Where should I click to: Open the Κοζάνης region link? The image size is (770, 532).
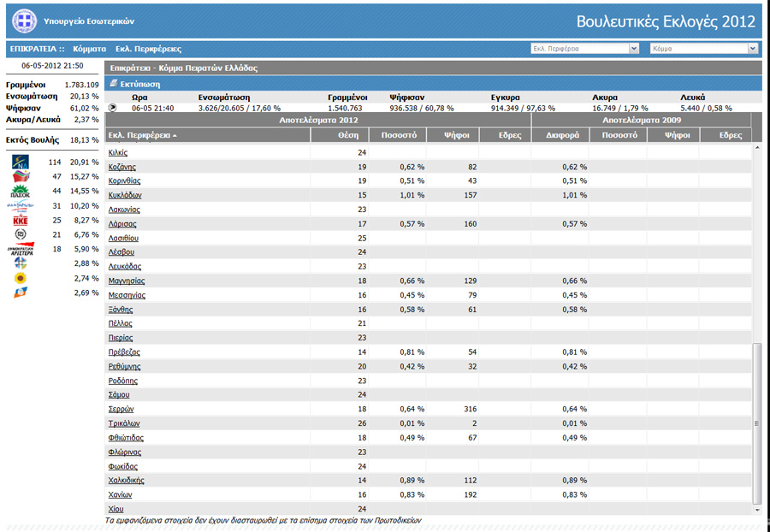[x=122, y=167]
